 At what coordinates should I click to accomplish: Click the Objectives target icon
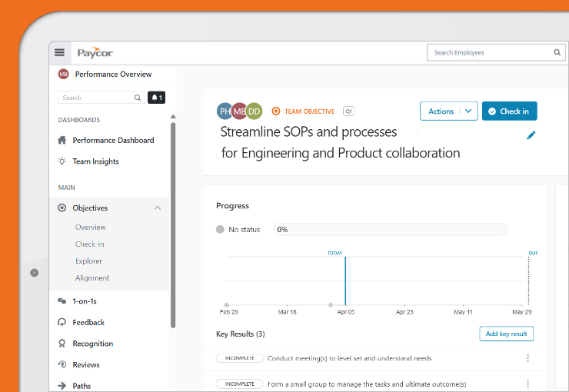(x=62, y=208)
